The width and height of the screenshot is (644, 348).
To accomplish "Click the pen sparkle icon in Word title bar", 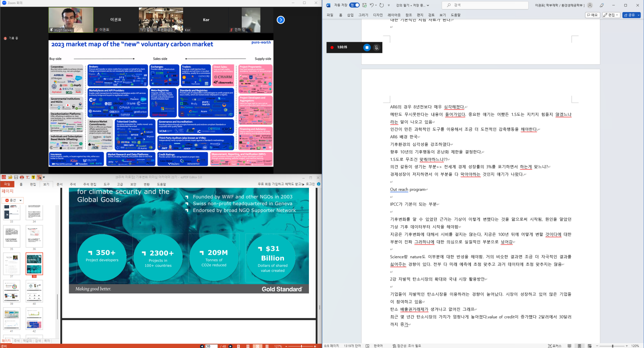I will coord(602,5).
